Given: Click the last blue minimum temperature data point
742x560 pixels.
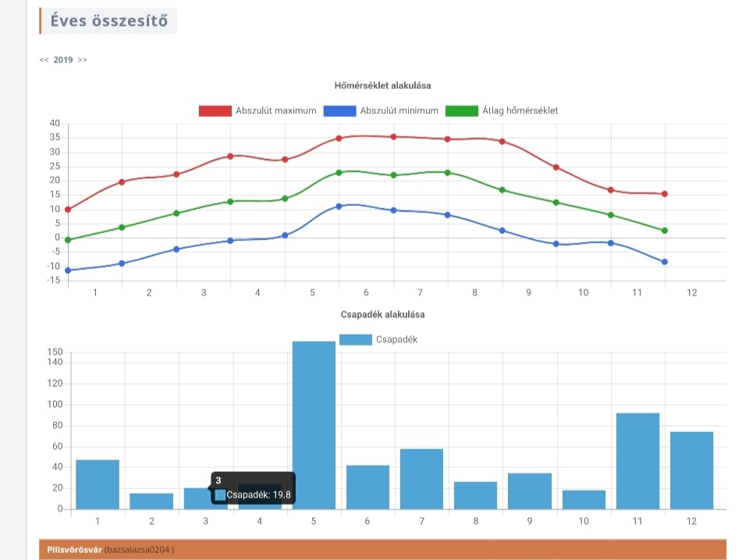Looking at the screenshot, I should tap(665, 262).
